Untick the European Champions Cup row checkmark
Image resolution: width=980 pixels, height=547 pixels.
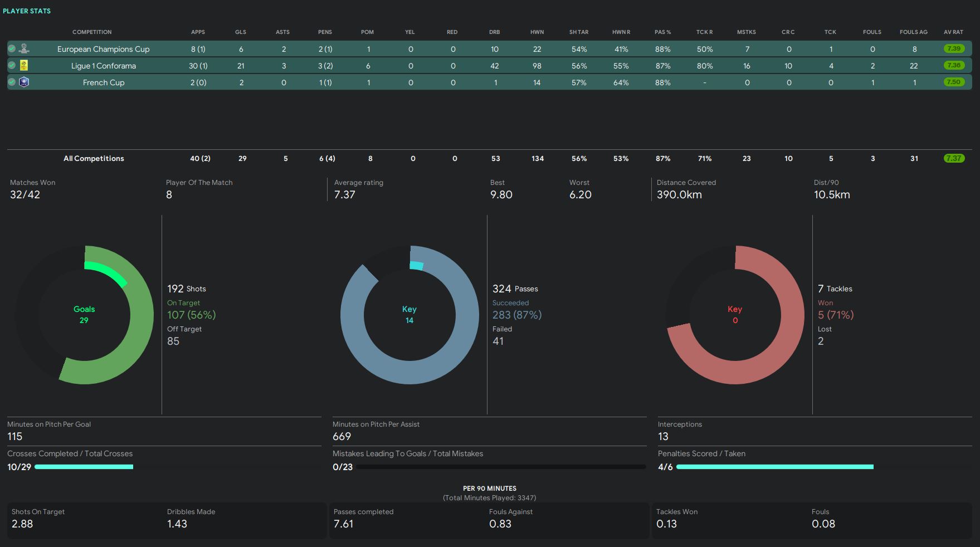point(12,48)
